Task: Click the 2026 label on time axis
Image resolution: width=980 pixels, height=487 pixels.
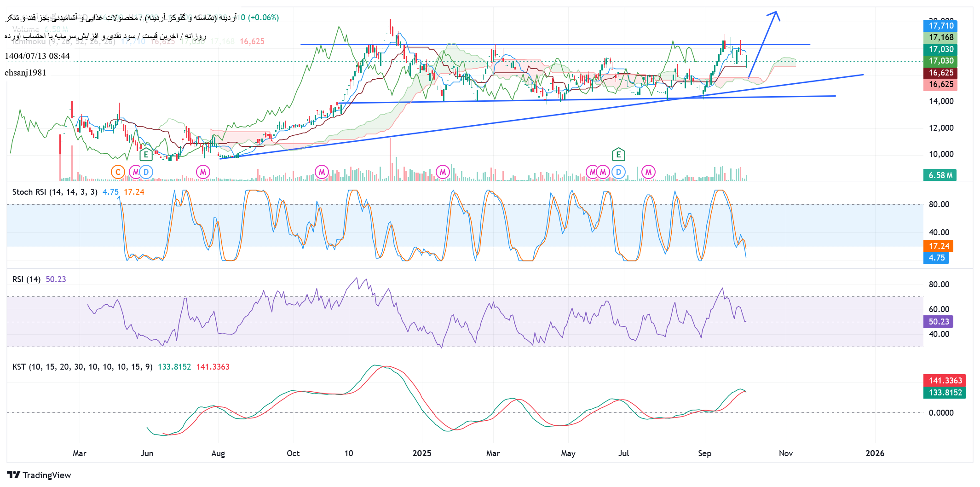Action: [x=874, y=453]
